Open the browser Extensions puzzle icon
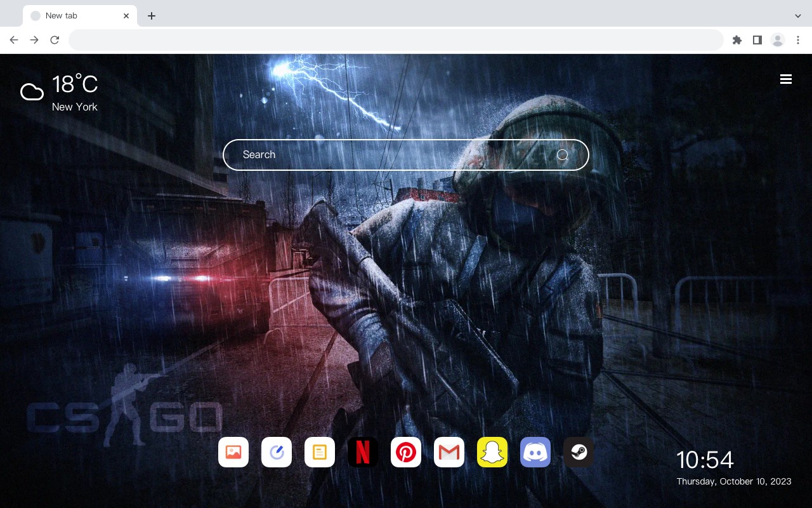812x508 pixels. pos(737,40)
